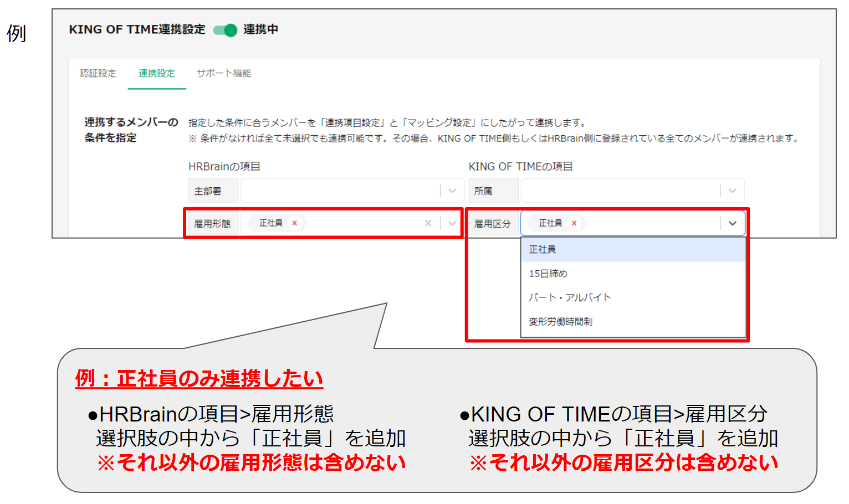849x504 pixels.
Task: Click the HRBrainの項目 heading
Action: tap(224, 166)
